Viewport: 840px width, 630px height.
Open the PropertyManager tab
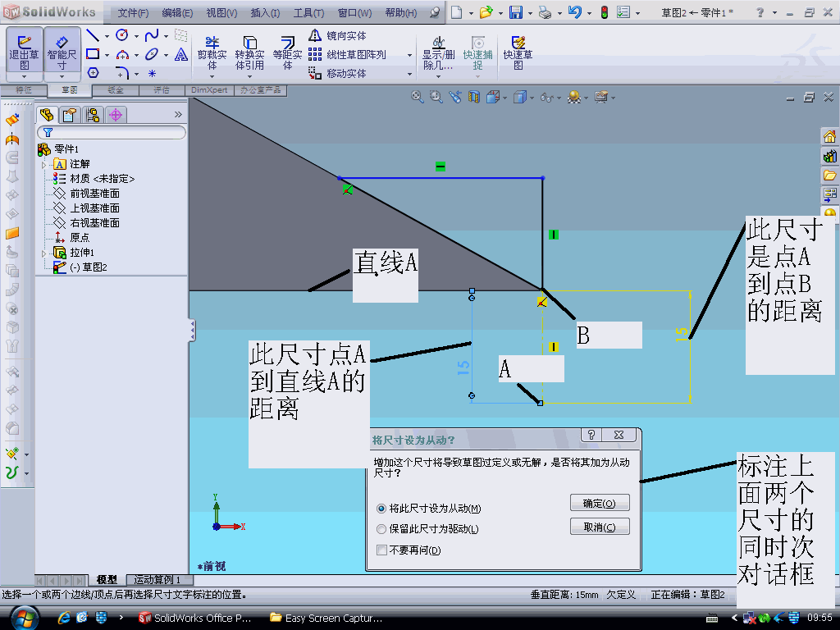coord(70,115)
